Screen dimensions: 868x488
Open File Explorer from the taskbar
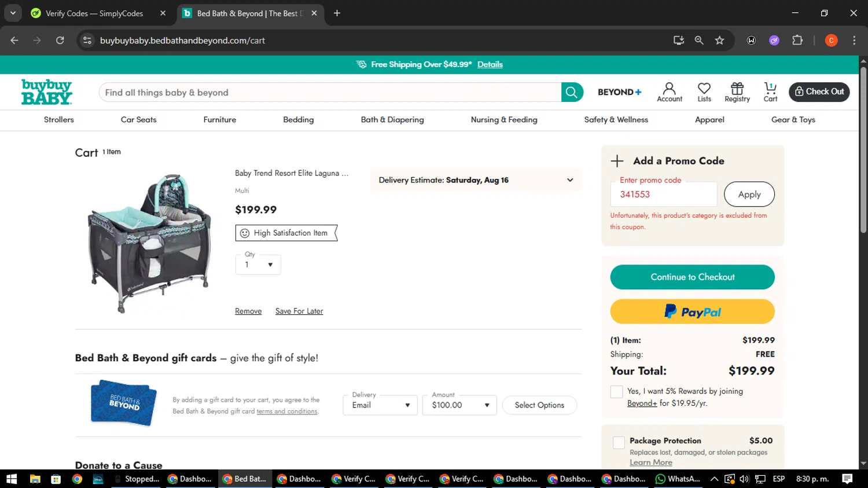pos(35,479)
